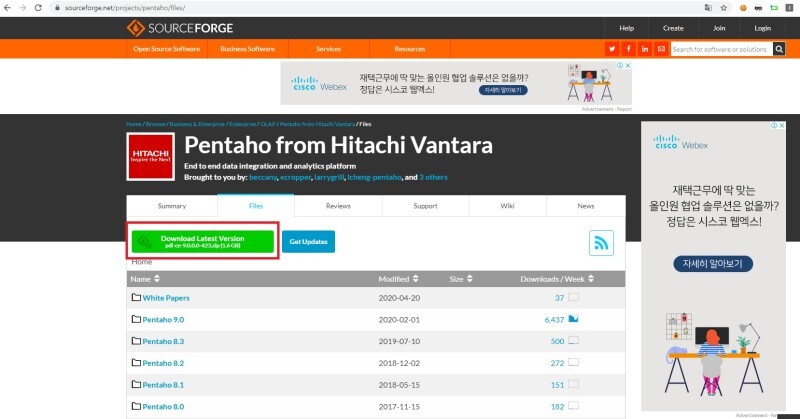Switch to the Support tab
800x419 pixels.
426,206
